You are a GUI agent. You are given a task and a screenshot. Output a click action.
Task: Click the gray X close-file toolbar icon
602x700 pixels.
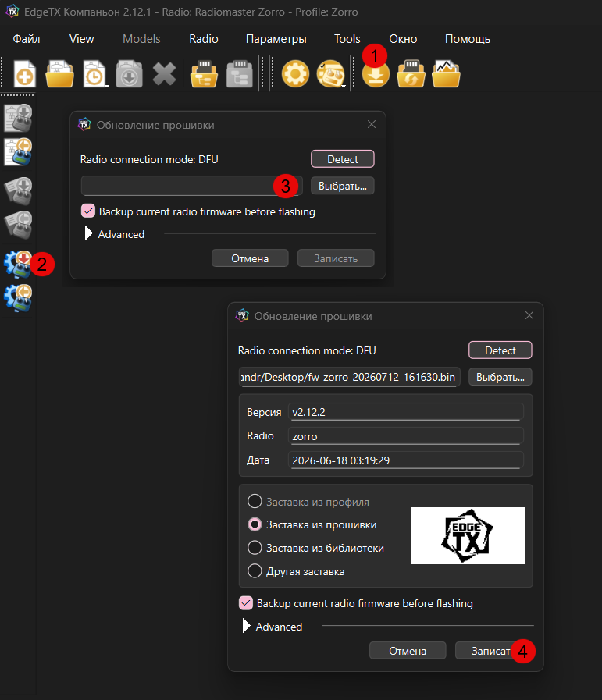tap(164, 73)
